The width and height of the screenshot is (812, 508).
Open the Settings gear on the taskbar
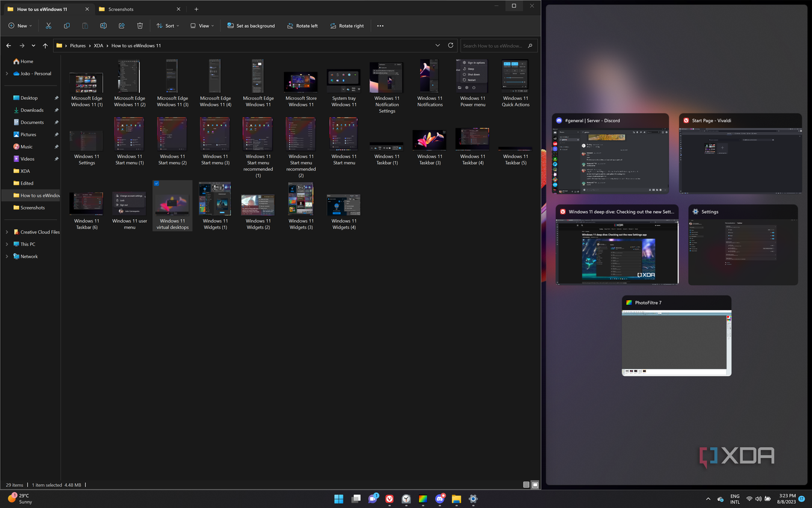473,499
